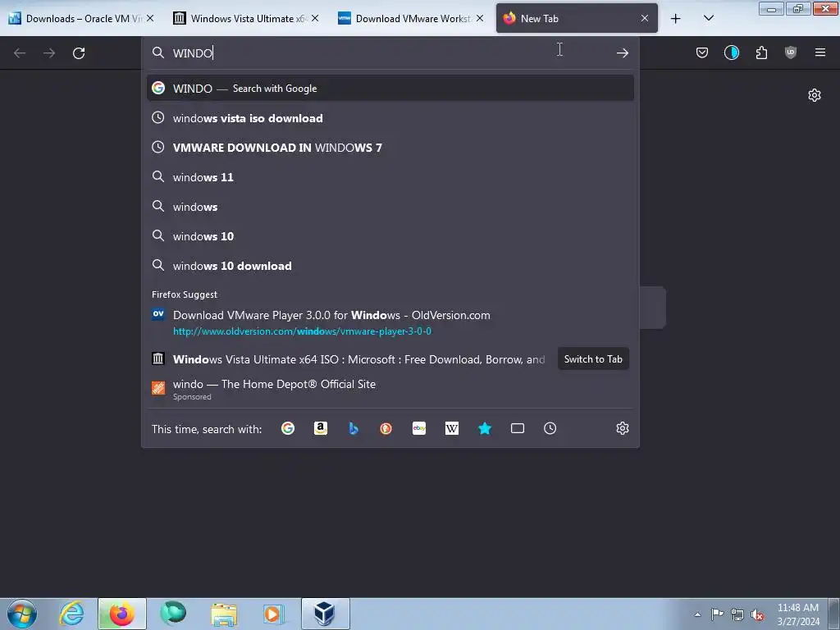This screenshot has height=630, width=840.
Task: Pick the windows 11 suggestion
Action: click(390, 177)
